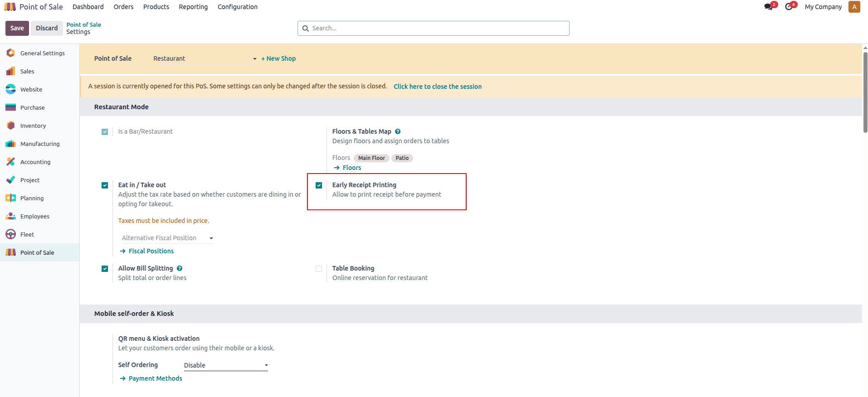Click the Main Floor tag
Image resolution: width=868 pixels, height=397 pixels.
[371, 158]
